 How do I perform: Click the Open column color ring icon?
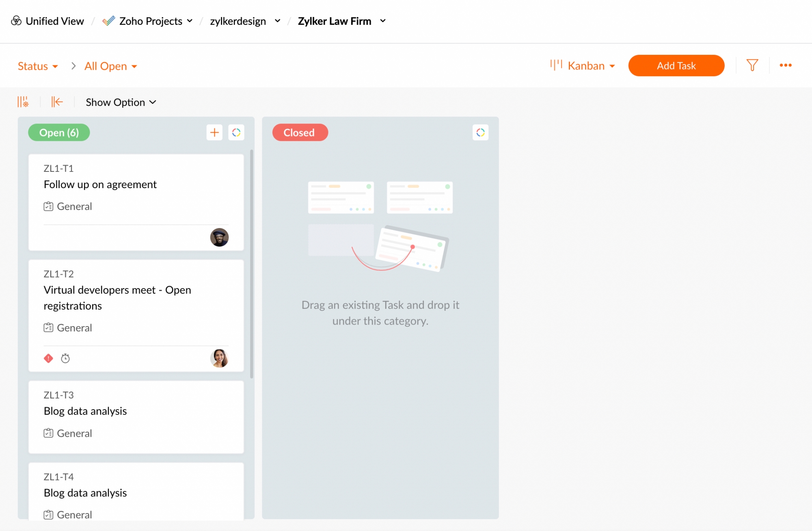236,132
